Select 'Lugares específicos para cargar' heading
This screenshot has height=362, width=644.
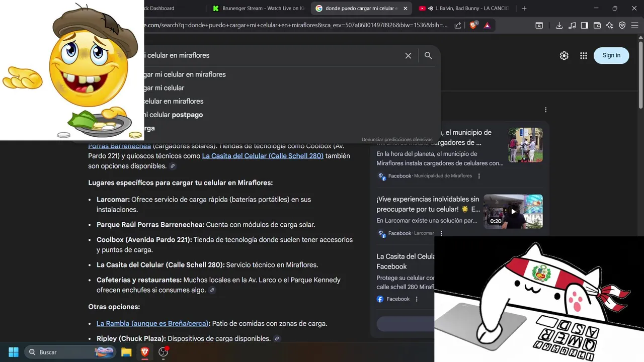pos(181,183)
